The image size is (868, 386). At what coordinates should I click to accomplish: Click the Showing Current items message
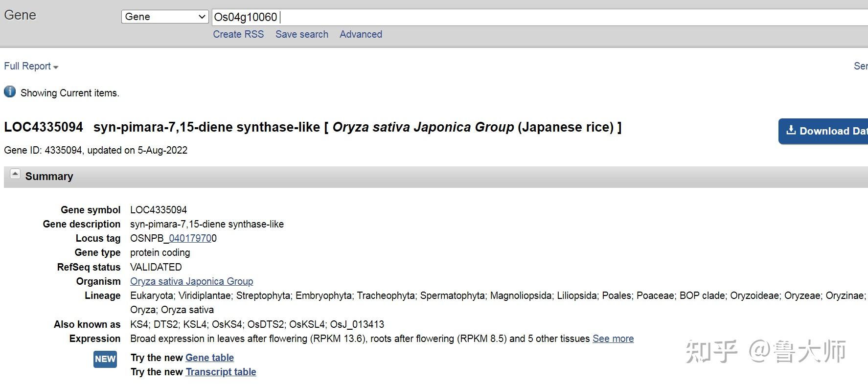coord(70,93)
